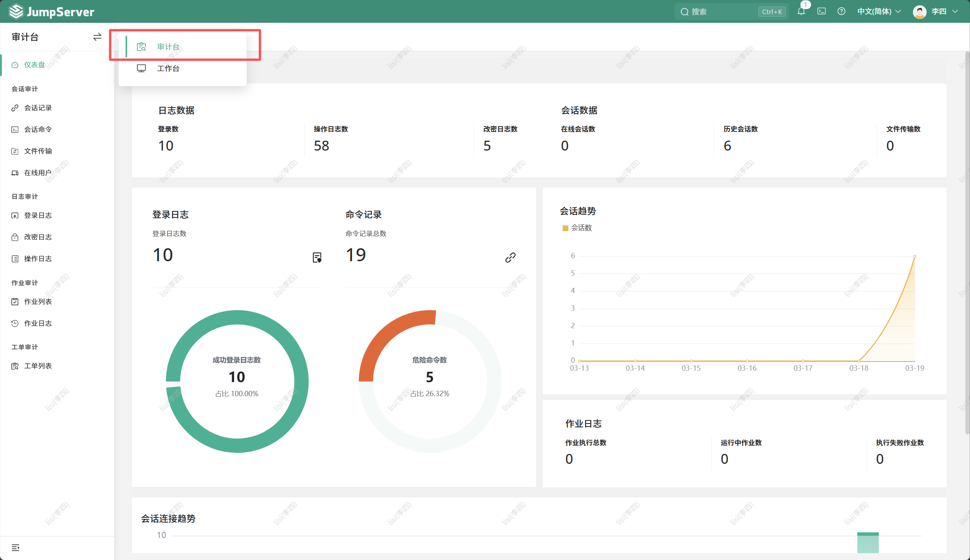Click the command record link icon
970x560 pixels.
(x=510, y=257)
